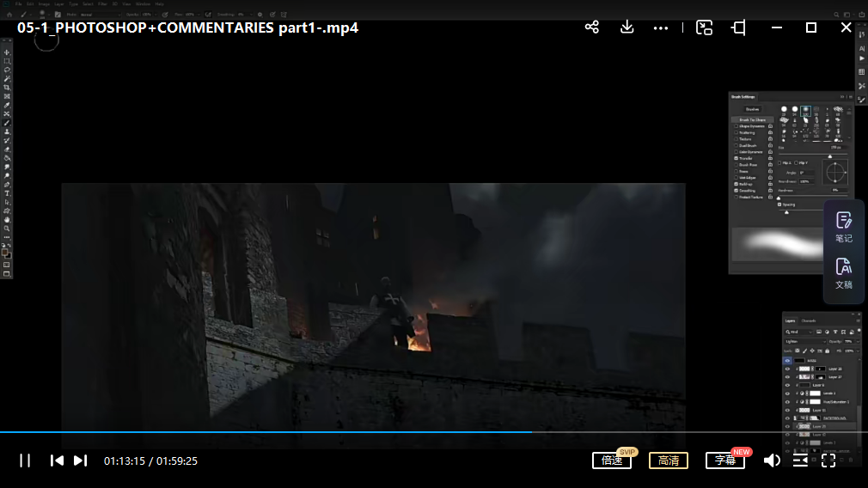This screenshot has height=488, width=868.
Task: Open the layer filter Kind dropdown
Action: pos(798,332)
